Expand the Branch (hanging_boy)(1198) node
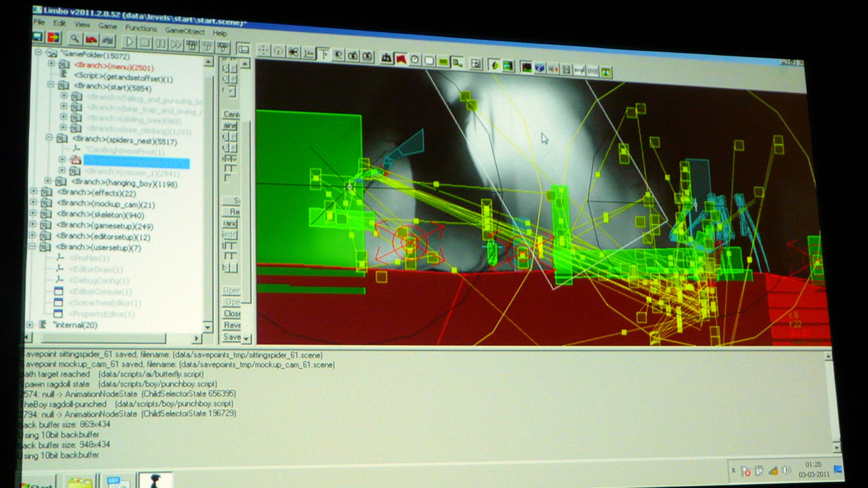The width and height of the screenshot is (868, 488). click(x=47, y=180)
